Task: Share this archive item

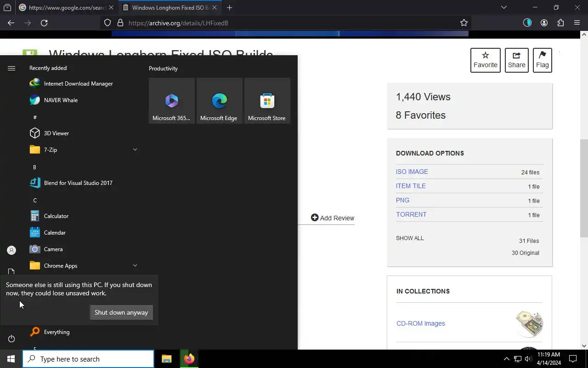Action: click(x=517, y=60)
